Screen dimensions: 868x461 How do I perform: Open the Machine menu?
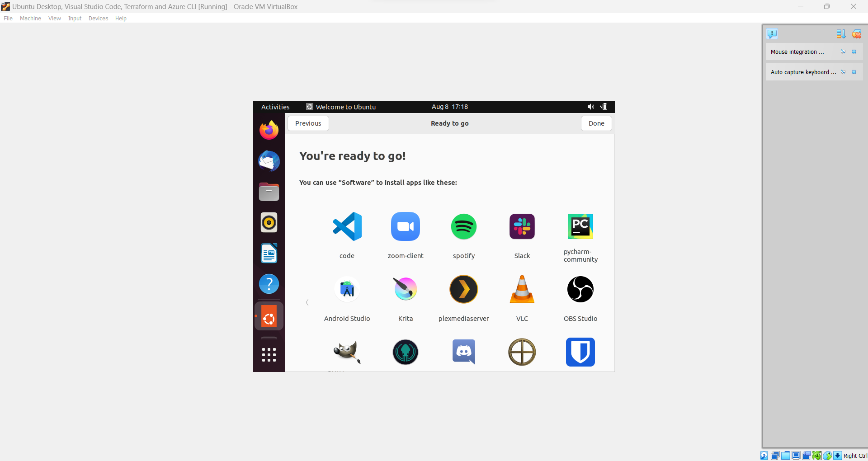coord(30,19)
